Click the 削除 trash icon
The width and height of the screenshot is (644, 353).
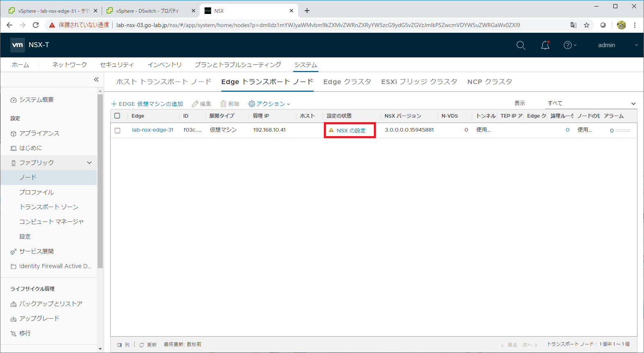pyautogui.click(x=223, y=104)
